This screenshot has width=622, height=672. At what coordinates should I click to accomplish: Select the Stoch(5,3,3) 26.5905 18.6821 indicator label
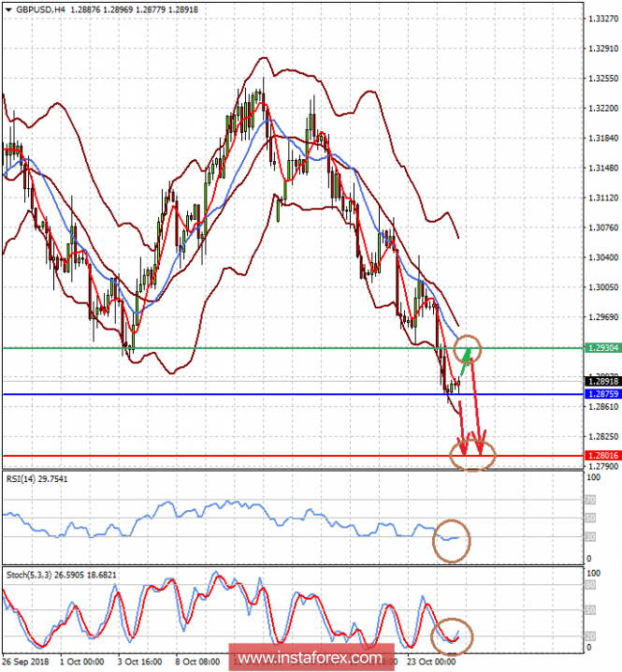61,576
